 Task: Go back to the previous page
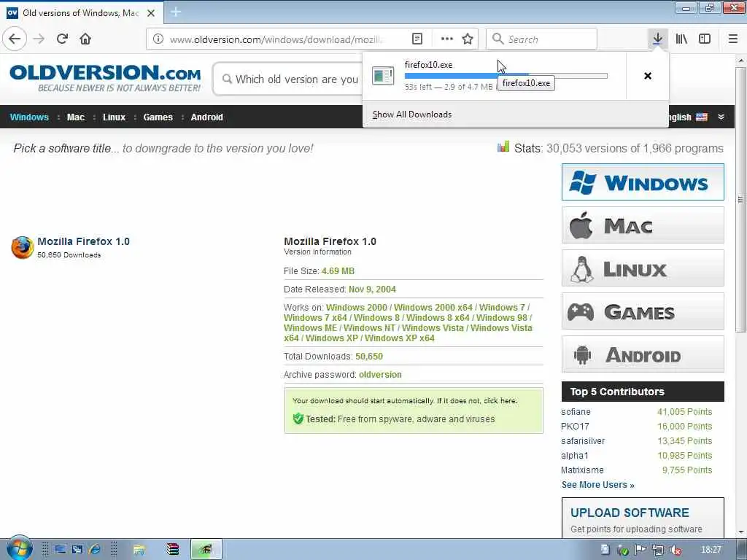(15, 39)
